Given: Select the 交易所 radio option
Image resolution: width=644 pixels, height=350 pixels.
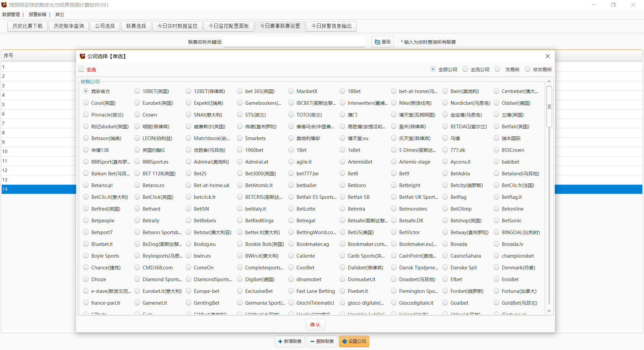Looking at the screenshot, I should coord(497,69).
